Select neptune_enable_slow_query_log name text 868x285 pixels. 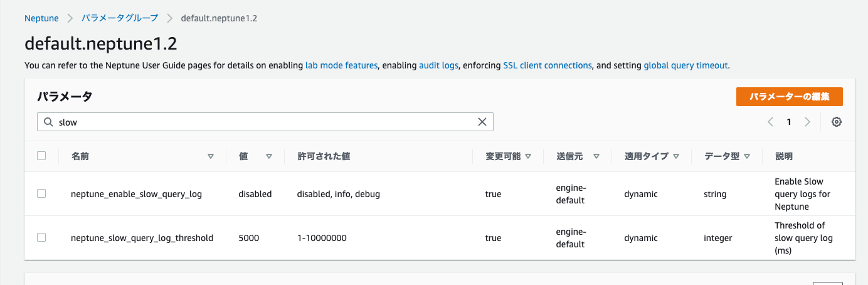click(137, 194)
